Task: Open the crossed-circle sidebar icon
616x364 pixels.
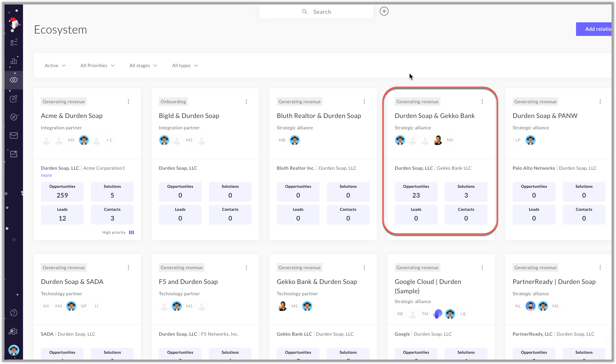Action: tap(13, 117)
